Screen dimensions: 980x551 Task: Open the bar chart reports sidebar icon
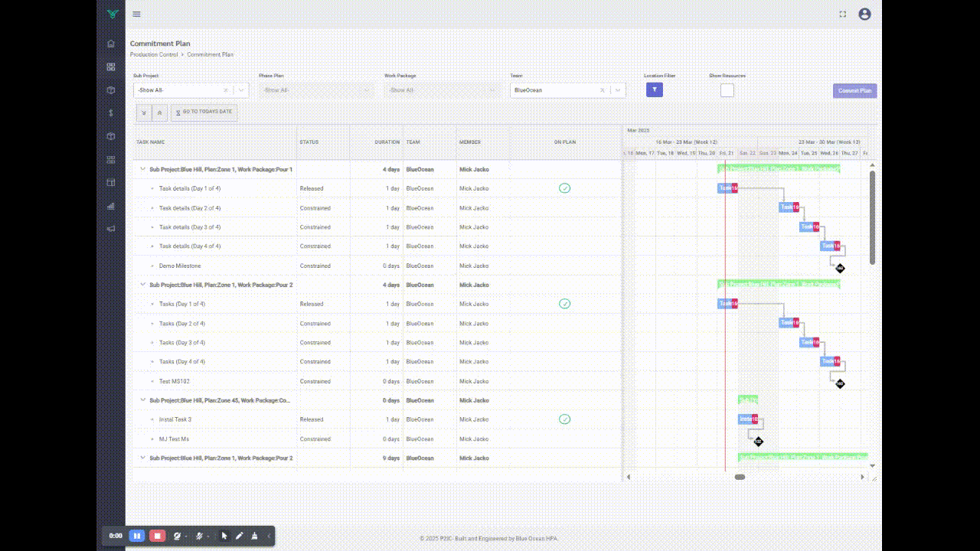(x=111, y=206)
